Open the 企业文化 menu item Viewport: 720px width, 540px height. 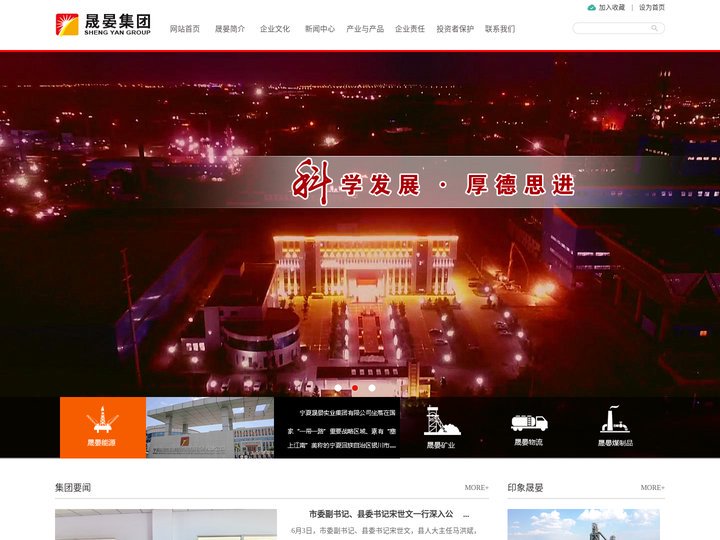pos(275,29)
